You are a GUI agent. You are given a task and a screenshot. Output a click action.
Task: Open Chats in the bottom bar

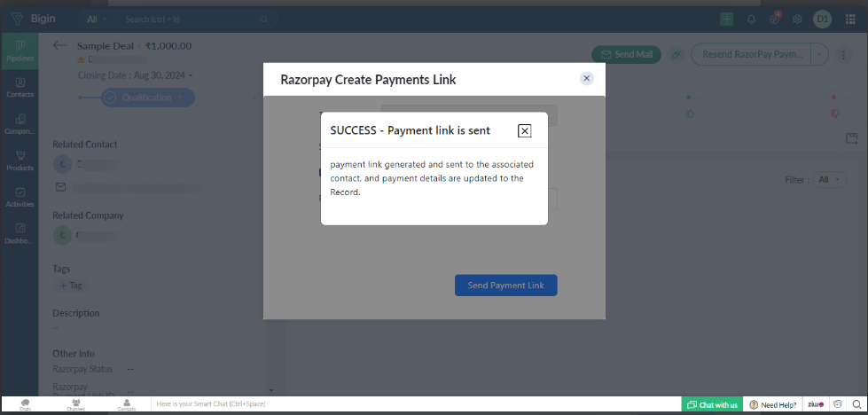pyautogui.click(x=25, y=404)
